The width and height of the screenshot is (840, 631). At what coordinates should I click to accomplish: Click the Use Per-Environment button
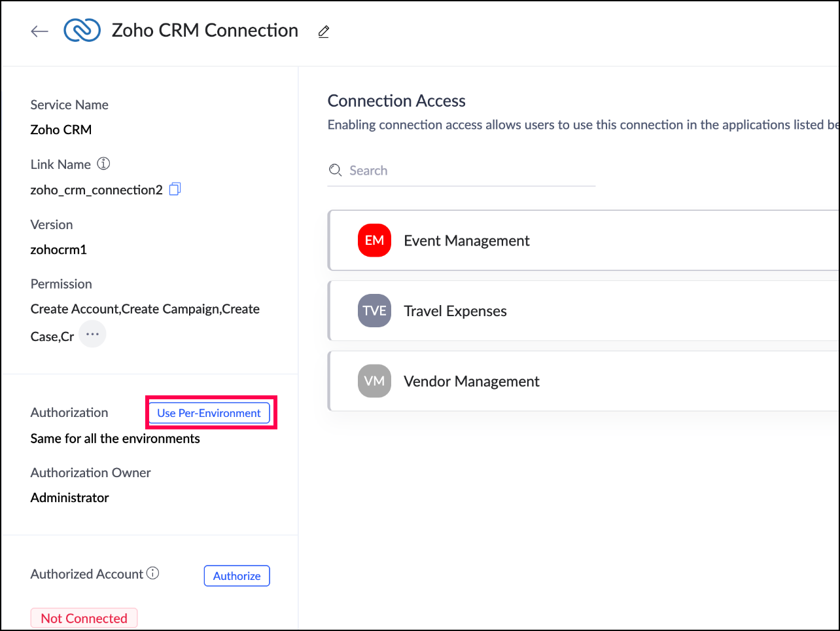pos(209,413)
